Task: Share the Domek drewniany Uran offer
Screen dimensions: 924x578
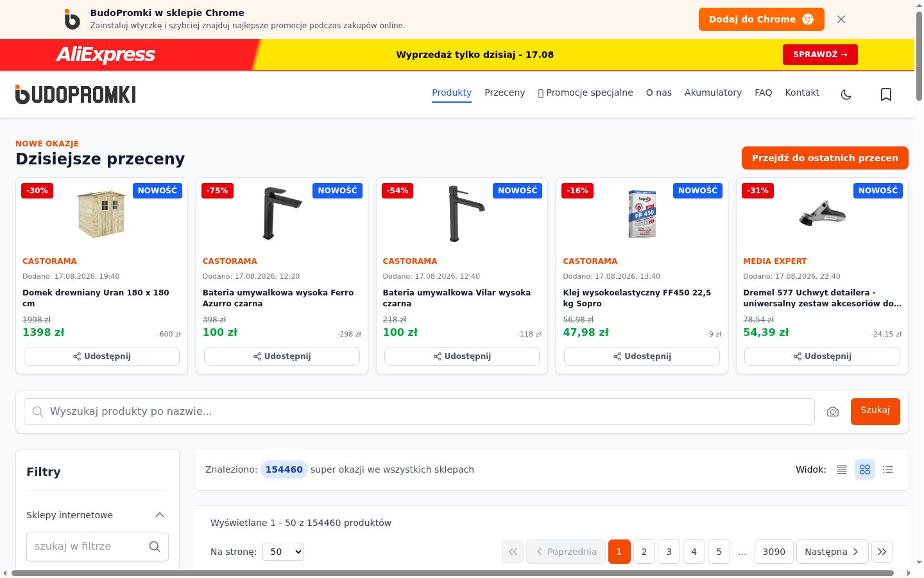Action: point(101,356)
